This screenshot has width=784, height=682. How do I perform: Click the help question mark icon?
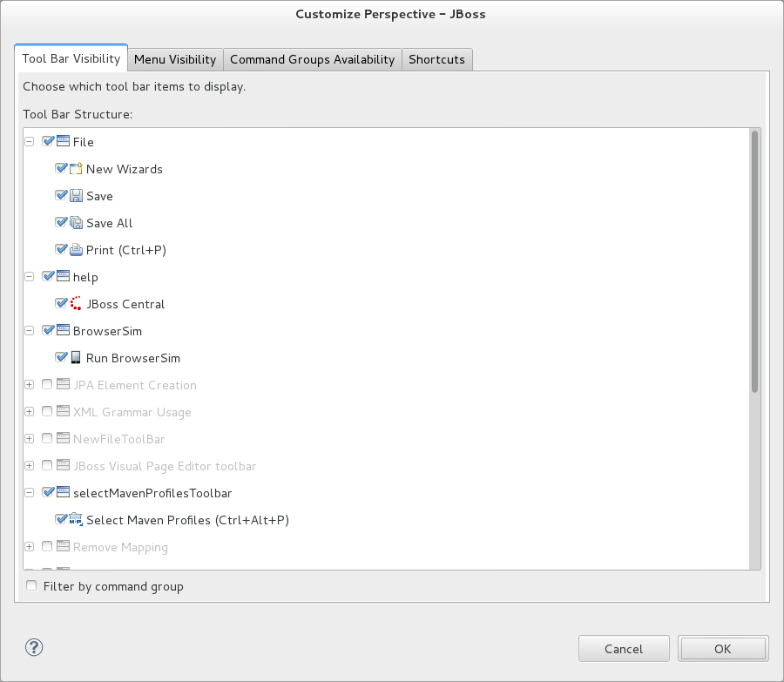(33, 647)
